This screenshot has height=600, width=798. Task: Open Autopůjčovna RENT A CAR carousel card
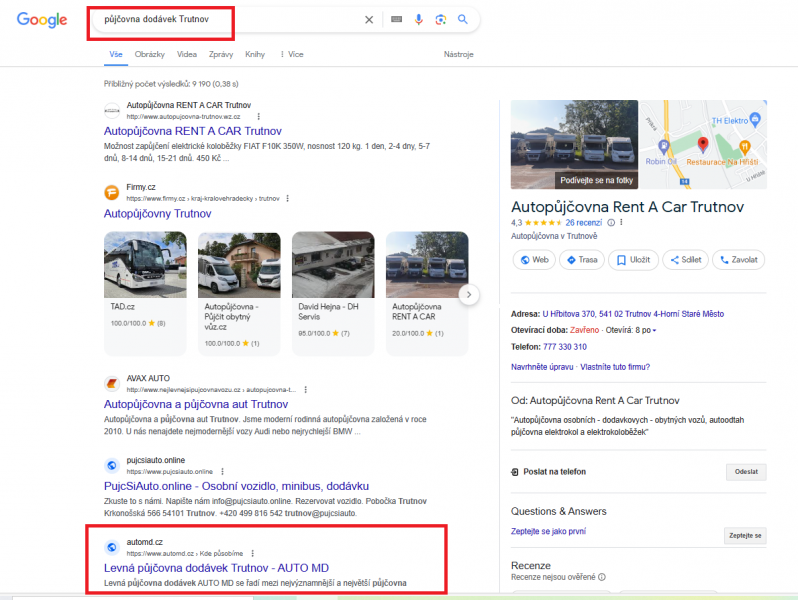[427, 294]
